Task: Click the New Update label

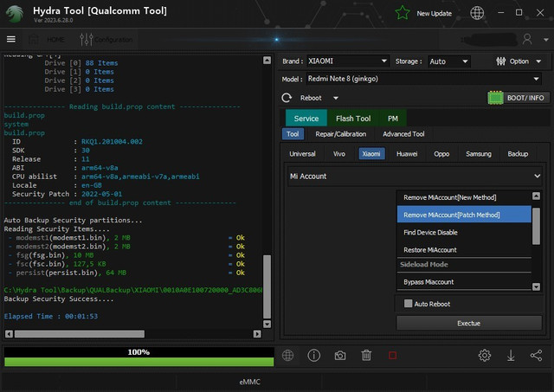Action: (434, 14)
